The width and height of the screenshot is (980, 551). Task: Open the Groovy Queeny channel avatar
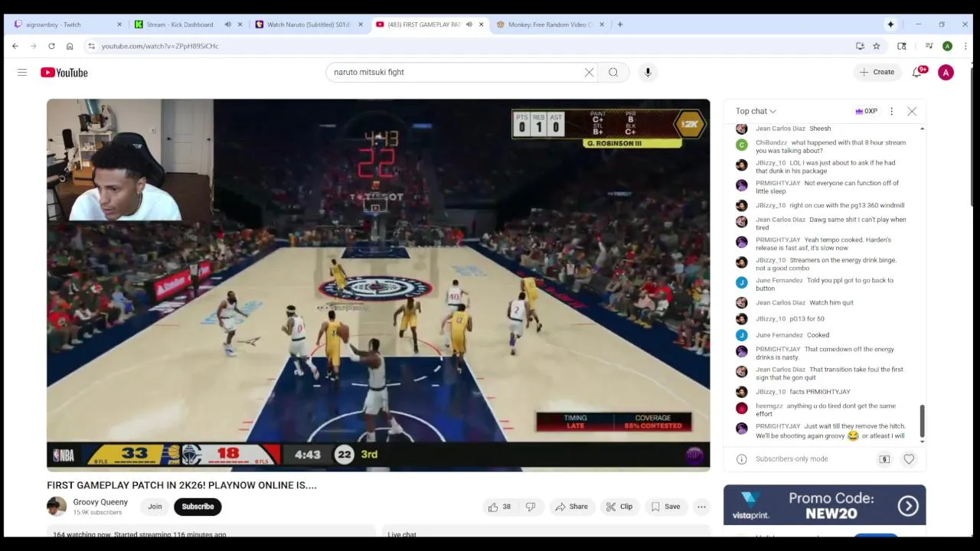57,507
